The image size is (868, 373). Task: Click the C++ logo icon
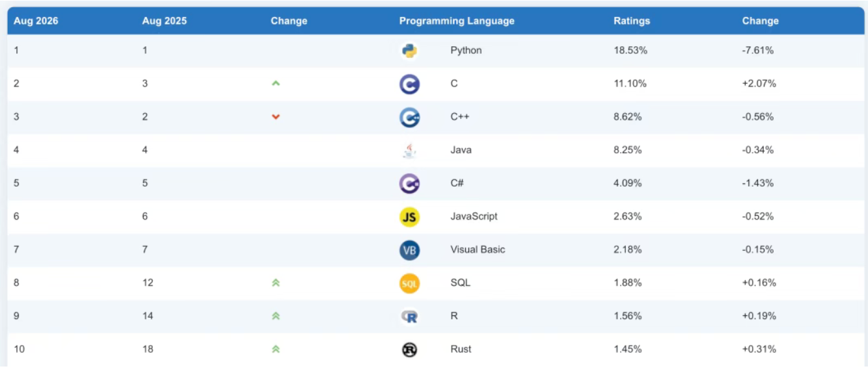(409, 117)
